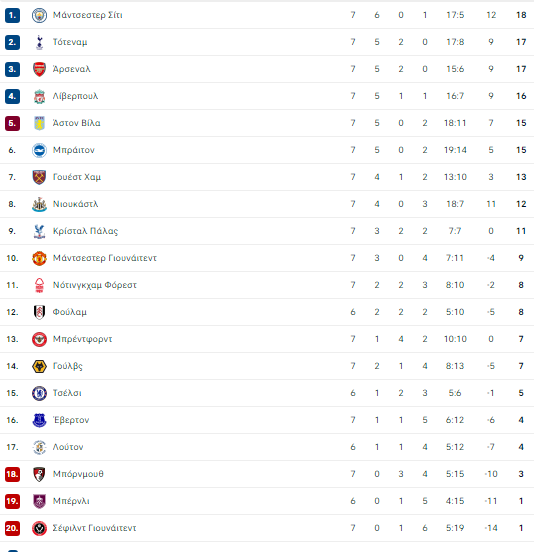Open the Έβερτον team link
This screenshot has height=552, width=534.
[x=71, y=420]
